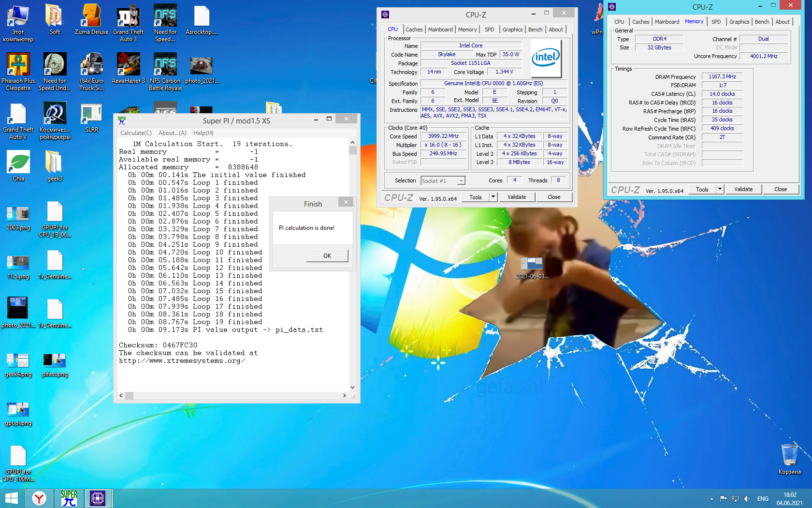Image resolution: width=812 pixels, height=508 pixels.
Task: Switch to Caches tab in CPU-Z CPU window
Action: (414, 30)
